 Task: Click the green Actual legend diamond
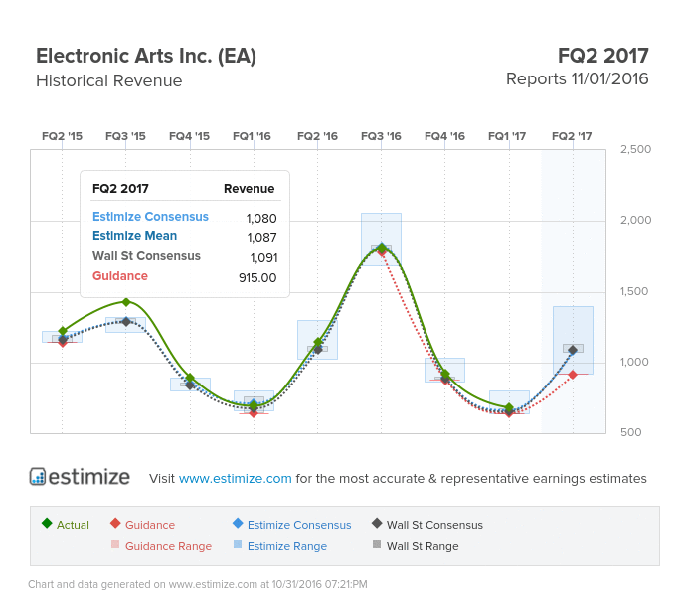[47, 523]
